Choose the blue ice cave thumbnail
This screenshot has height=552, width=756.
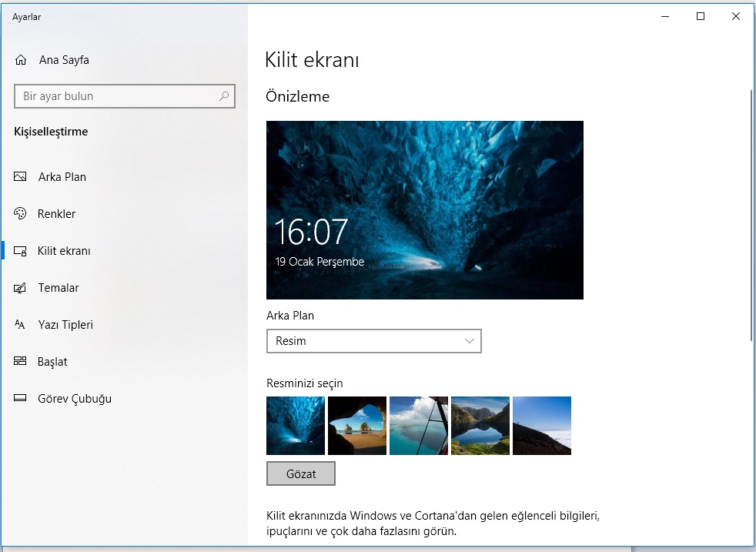tap(296, 426)
